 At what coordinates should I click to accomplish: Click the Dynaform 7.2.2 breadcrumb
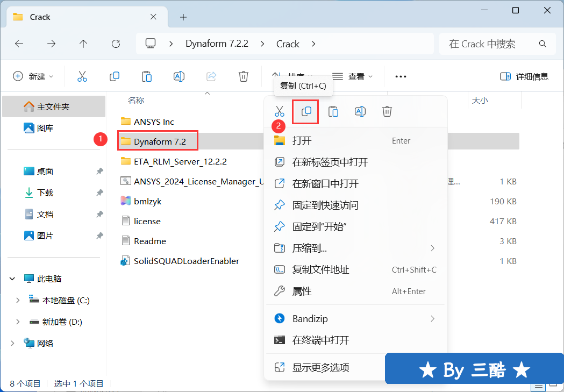tap(217, 44)
